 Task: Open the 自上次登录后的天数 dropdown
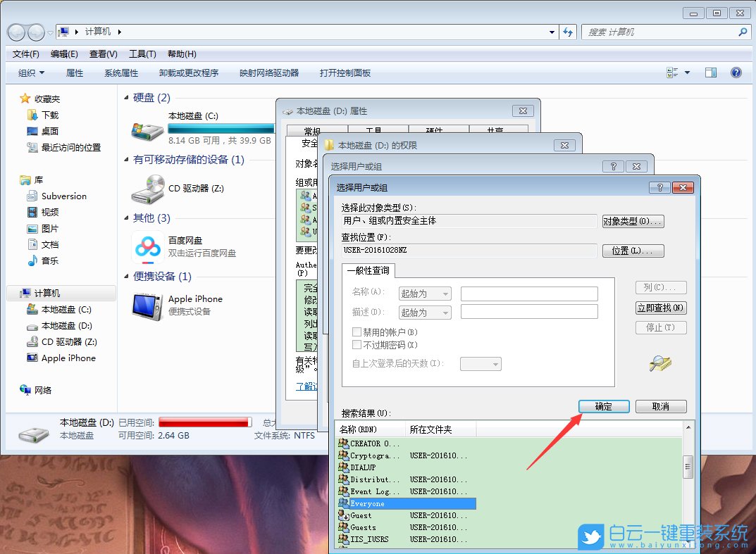[481, 363]
